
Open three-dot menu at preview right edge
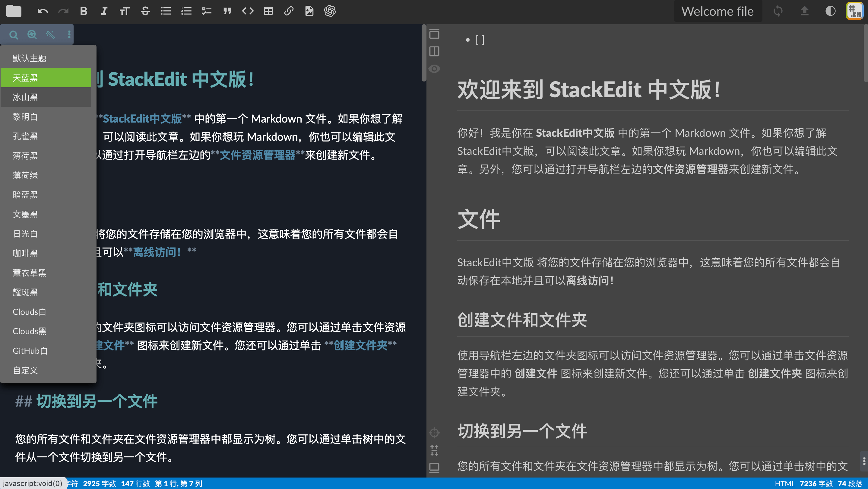[x=864, y=461]
